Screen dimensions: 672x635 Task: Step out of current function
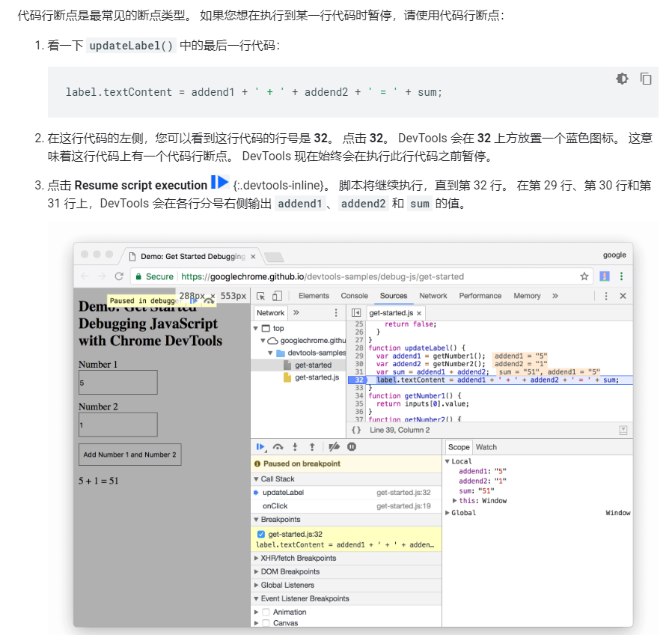(x=312, y=447)
